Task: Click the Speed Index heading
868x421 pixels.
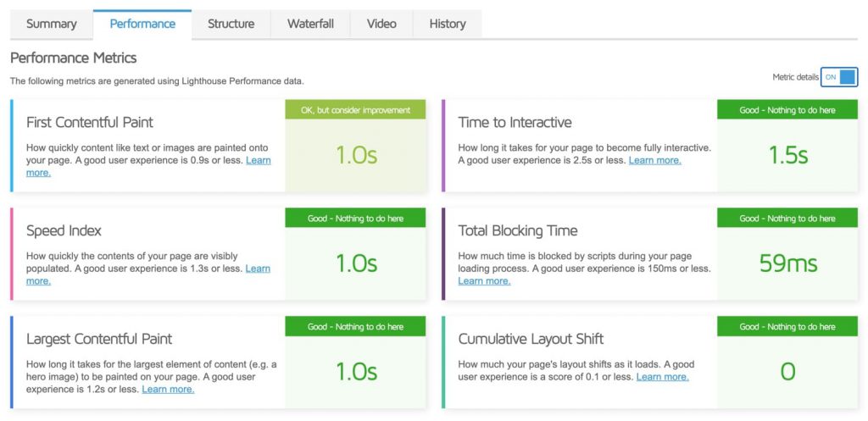Action: (x=64, y=230)
